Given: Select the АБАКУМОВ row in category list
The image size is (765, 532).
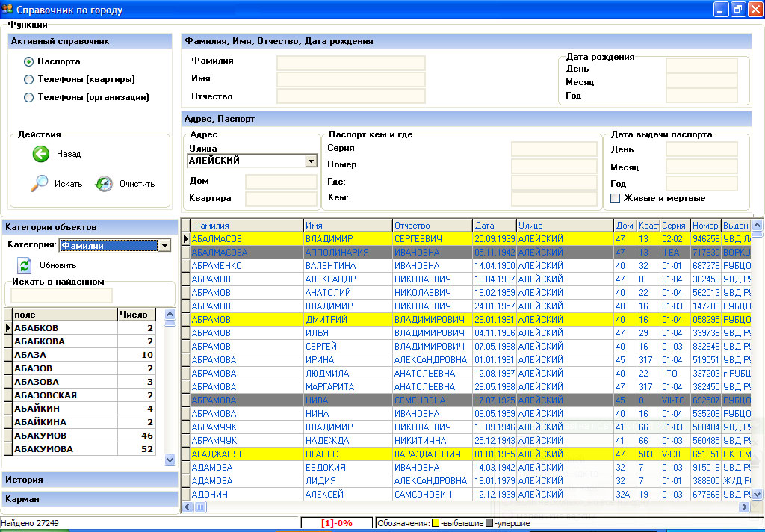Looking at the screenshot, I should (x=40, y=436).
